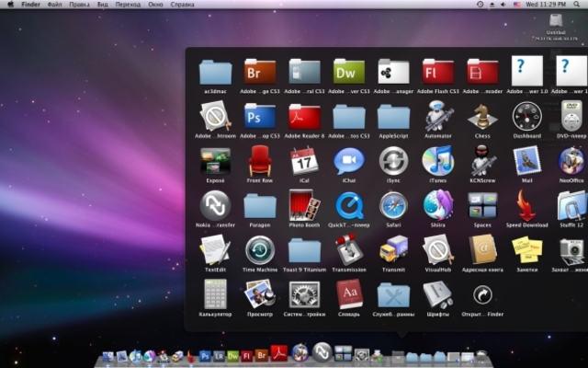Open the QuickTime player icon
The image size is (588, 368).
[349, 205]
